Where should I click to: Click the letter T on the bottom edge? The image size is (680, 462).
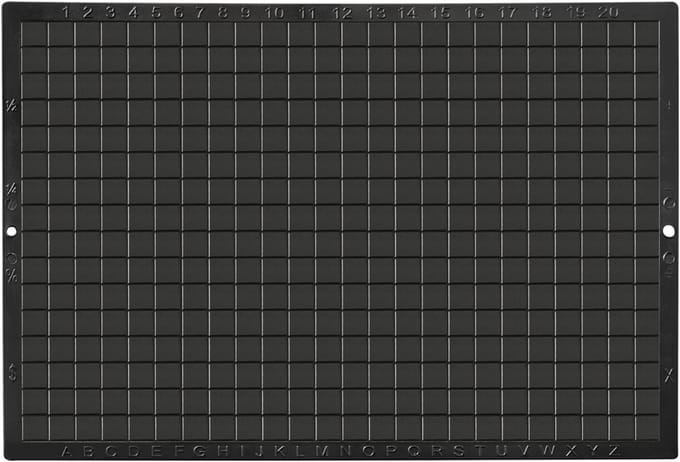[481, 451]
